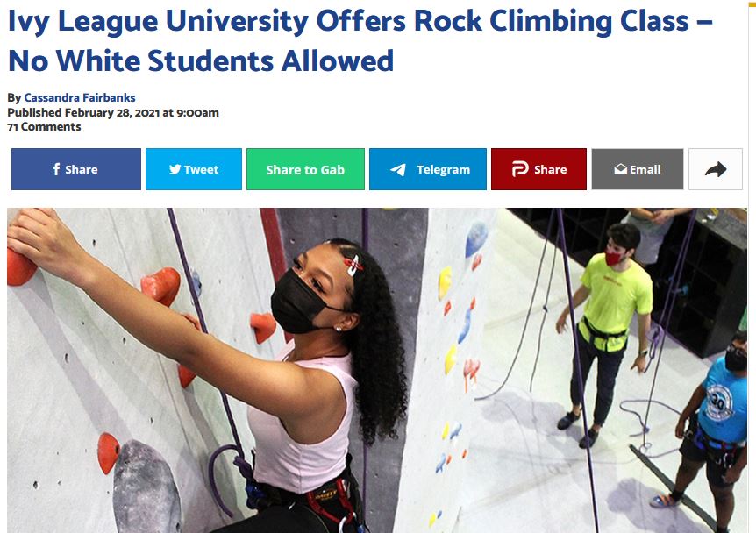Viewport: 756px width, 533px height.
Task: Click the Twitter bird icon
Action: pyautogui.click(x=175, y=169)
